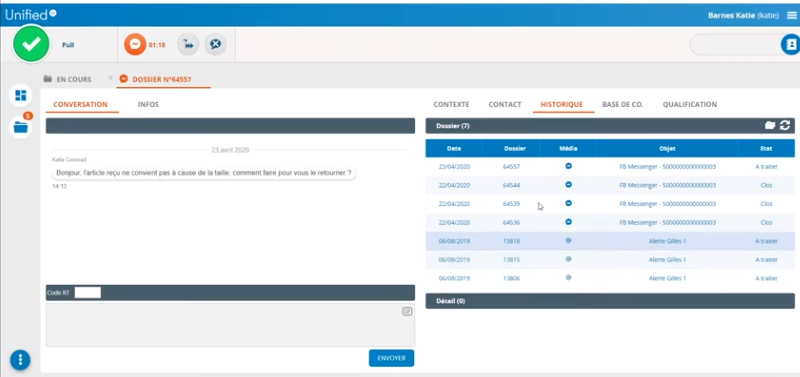Open the QUALIFICATION tab
Viewport: 800px width, 377px height.
pos(690,105)
